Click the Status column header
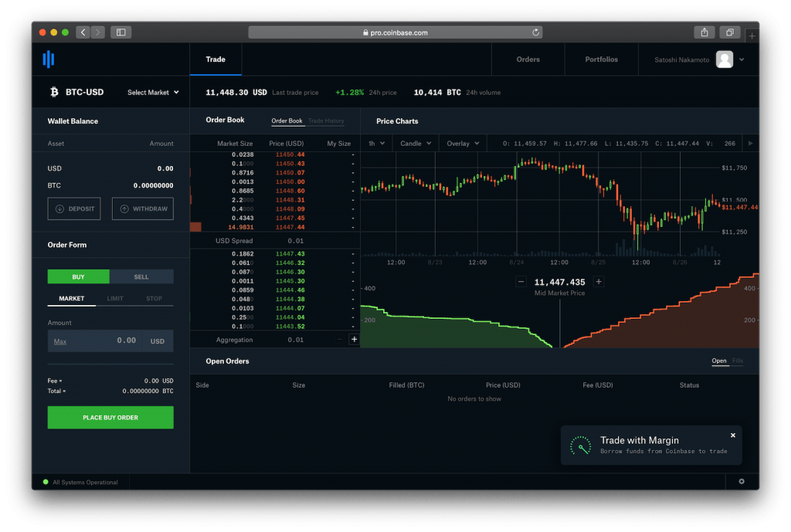The width and height of the screenshot is (791, 532). tap(688, 385)
